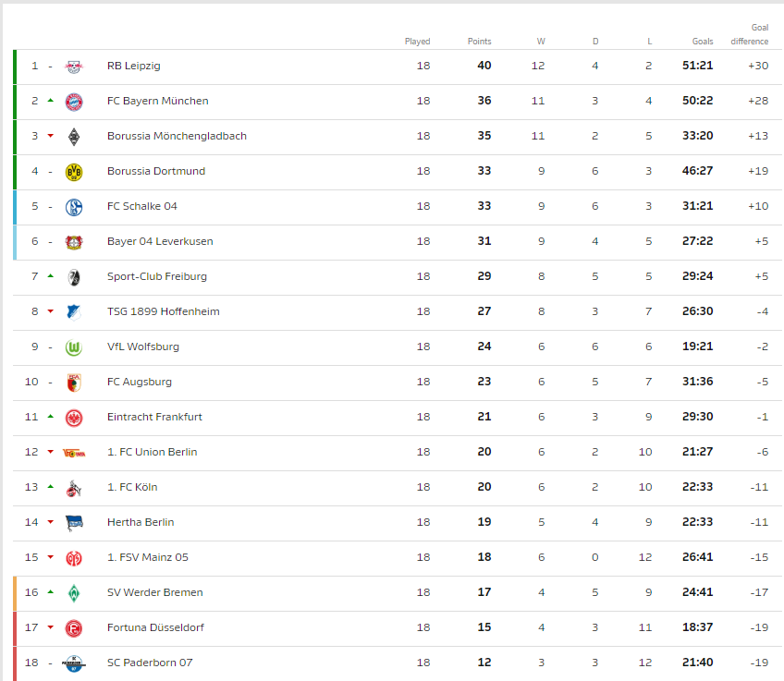Click the Bayer 04 Leverkusen crest

click(x=74, y=242)
